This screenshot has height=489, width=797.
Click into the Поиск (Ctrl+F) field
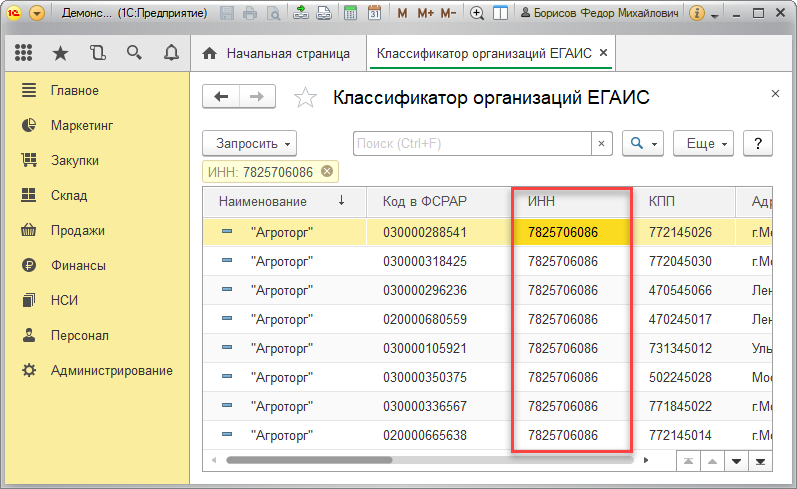[472, 144]
